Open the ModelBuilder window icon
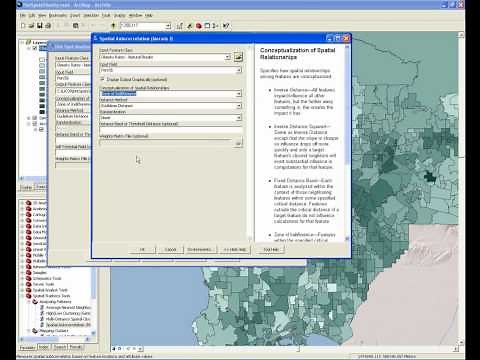Viewport: 480px width, 360px height. pyautogui.click(x=215, y=26)
